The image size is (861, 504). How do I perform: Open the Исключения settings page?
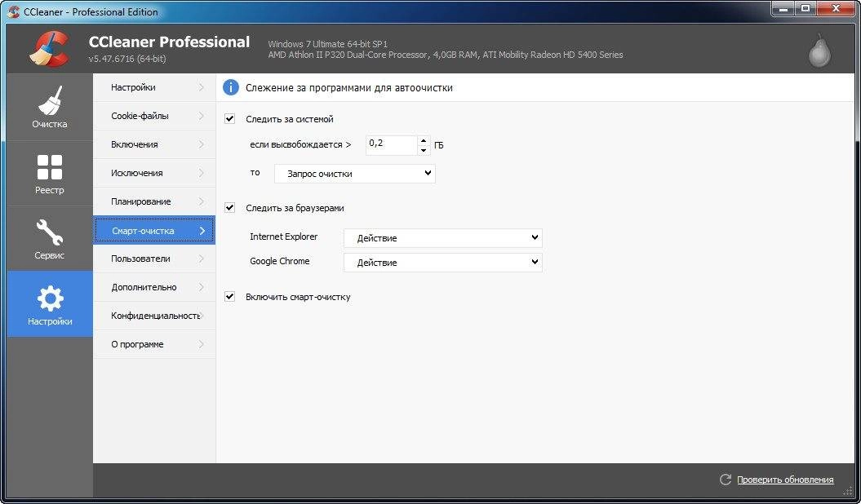coord(154,173)
